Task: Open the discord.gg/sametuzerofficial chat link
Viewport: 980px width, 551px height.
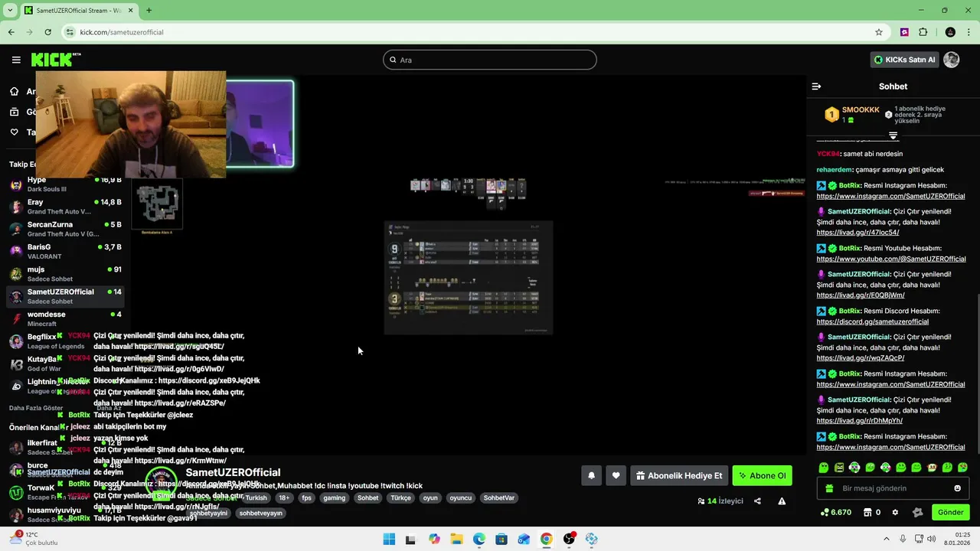Action: pos(872,321)
